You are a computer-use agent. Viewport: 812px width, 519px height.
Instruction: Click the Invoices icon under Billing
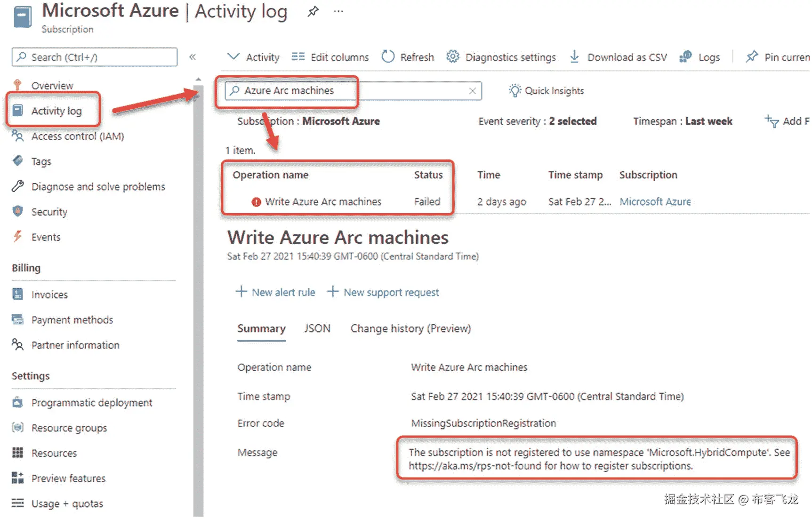pyautogui.click(x=18, y=294)
